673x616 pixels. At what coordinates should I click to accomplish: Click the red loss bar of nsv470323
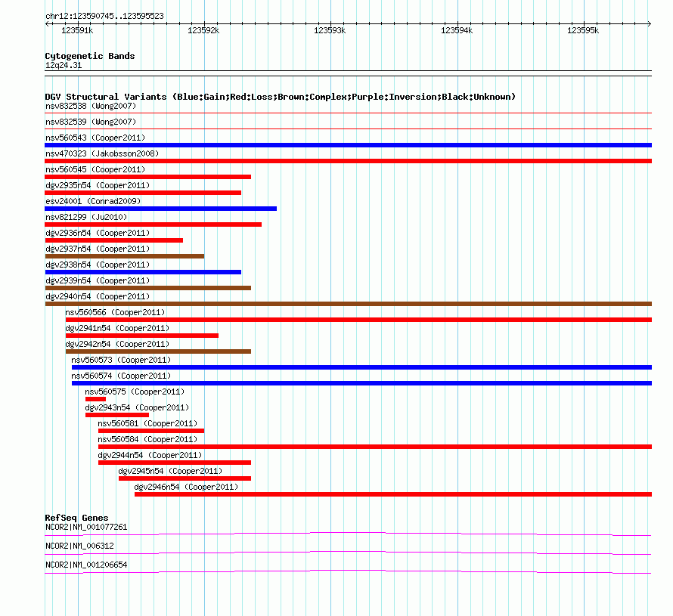tap(348, 161)
